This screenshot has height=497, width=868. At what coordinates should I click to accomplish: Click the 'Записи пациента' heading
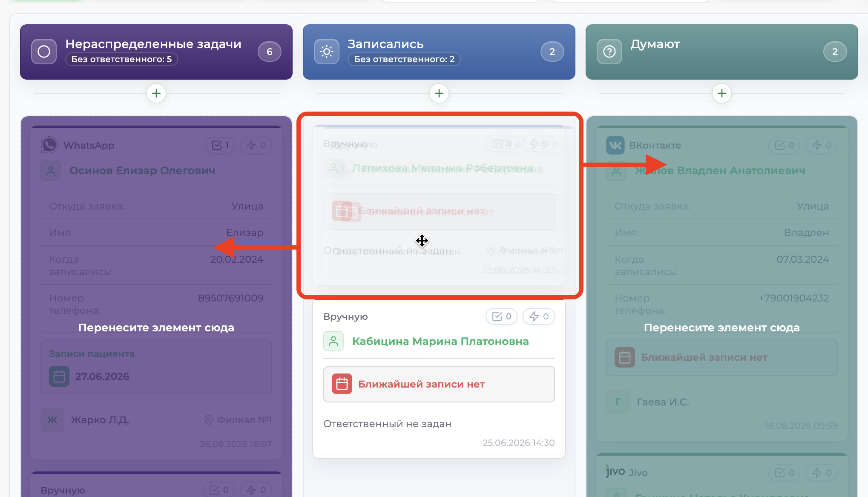click(x=92, y=354)
